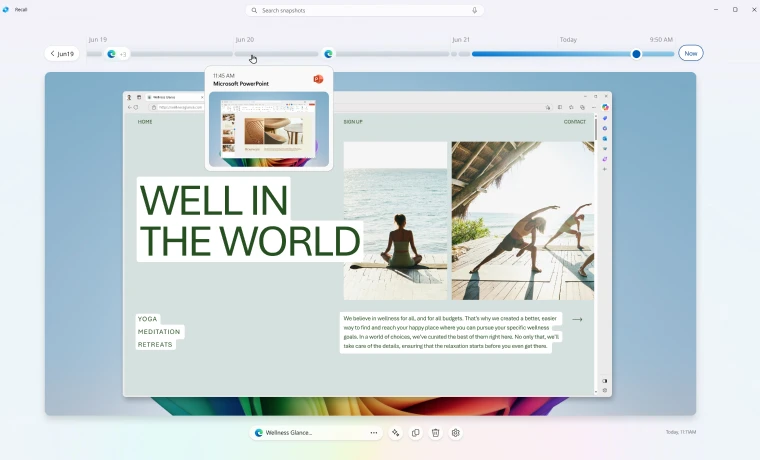Click the blue timeline slider handle

point(636,54)
